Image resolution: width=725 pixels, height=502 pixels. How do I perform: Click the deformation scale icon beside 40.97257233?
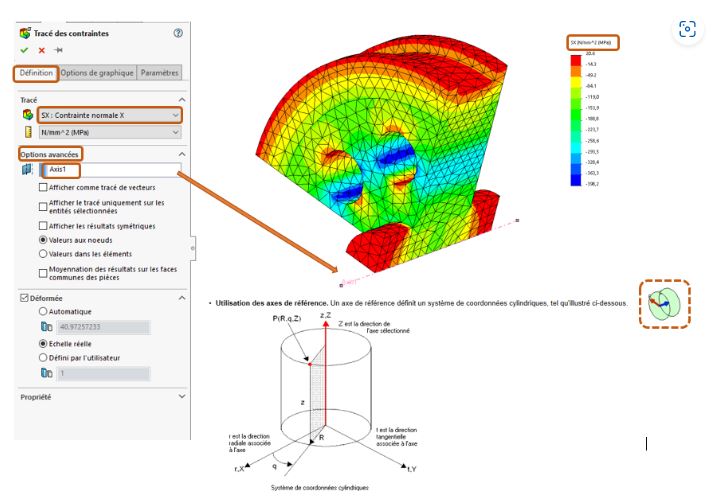click(47, 327)
